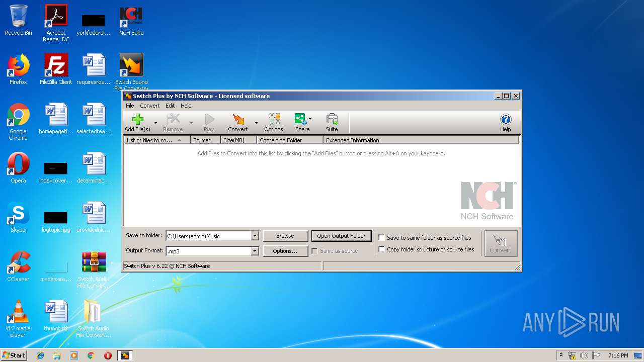Sort by List of files column header
The height and width of the screenshot is (362, 644).
(157, 140)
